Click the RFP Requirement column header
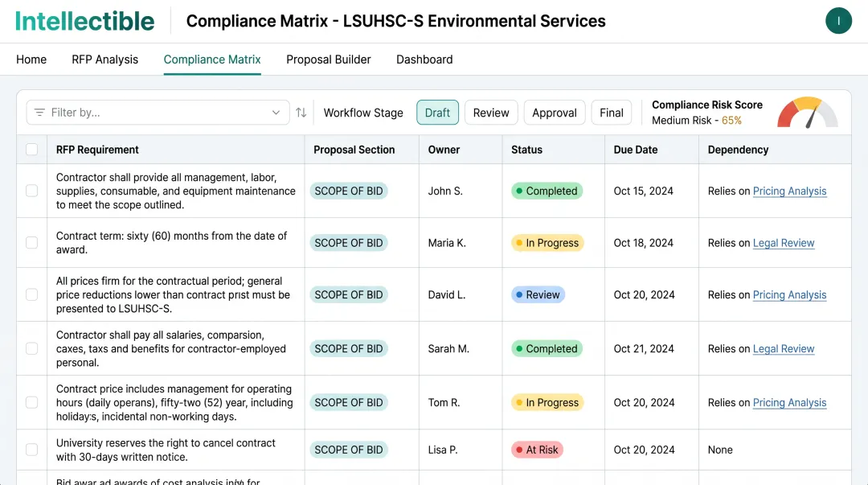The height and width of the screenshot is (485, 868). (97, 150)
